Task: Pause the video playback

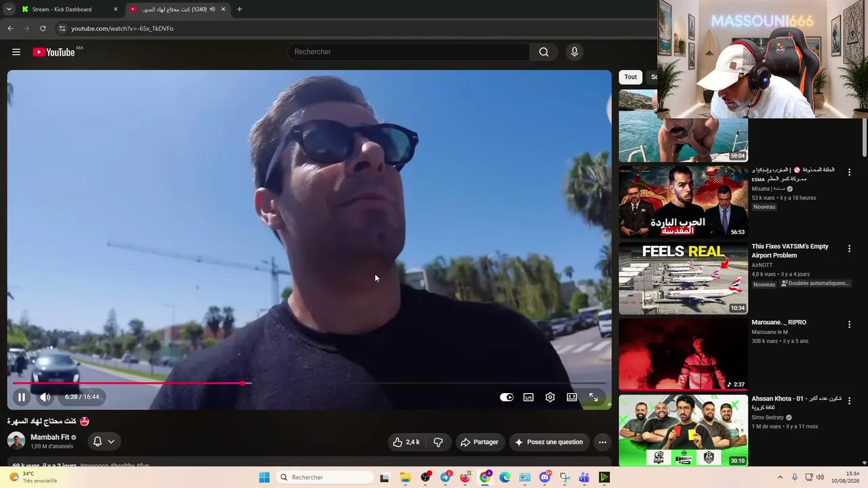Action: 22,397
